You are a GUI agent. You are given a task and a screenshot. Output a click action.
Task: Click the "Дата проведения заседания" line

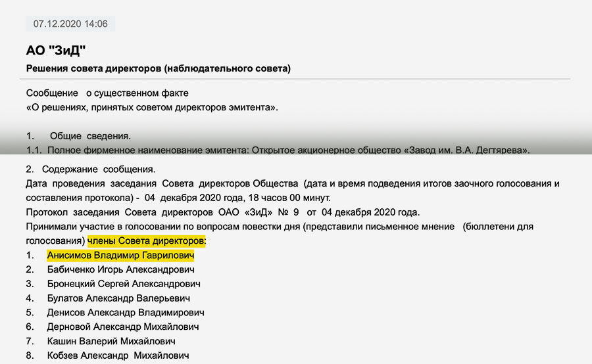point(292,183)
